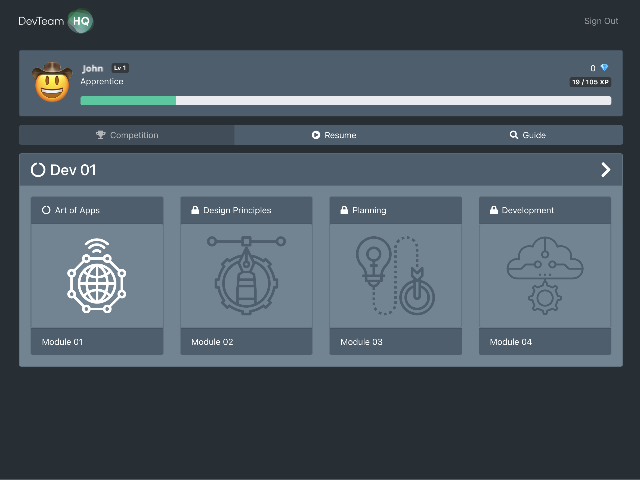Expand Dev 01 with the right chevron
Screen dimensions: 640x480
(605, 170)
